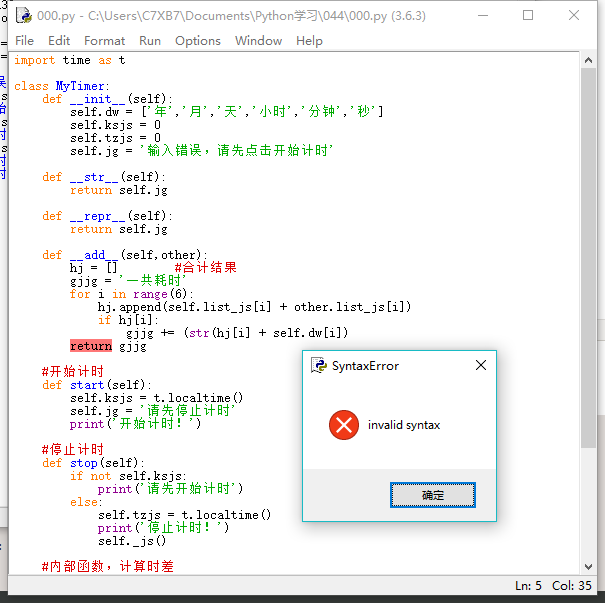Maximize the IDLE editor window
The height and width of the screenshot is (603, 605).
coord(528,16)
